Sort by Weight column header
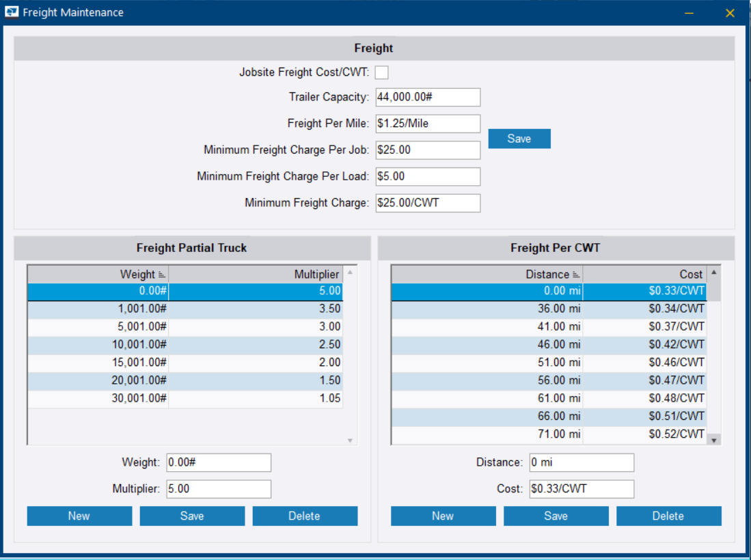Viewport: 751px width, 560px height. [98, 274]
